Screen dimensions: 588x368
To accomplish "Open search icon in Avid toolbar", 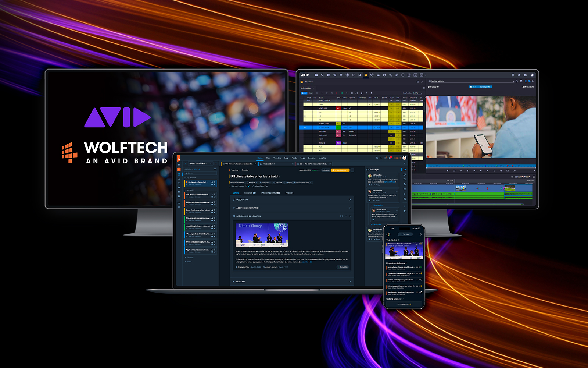I will [322, 75].
